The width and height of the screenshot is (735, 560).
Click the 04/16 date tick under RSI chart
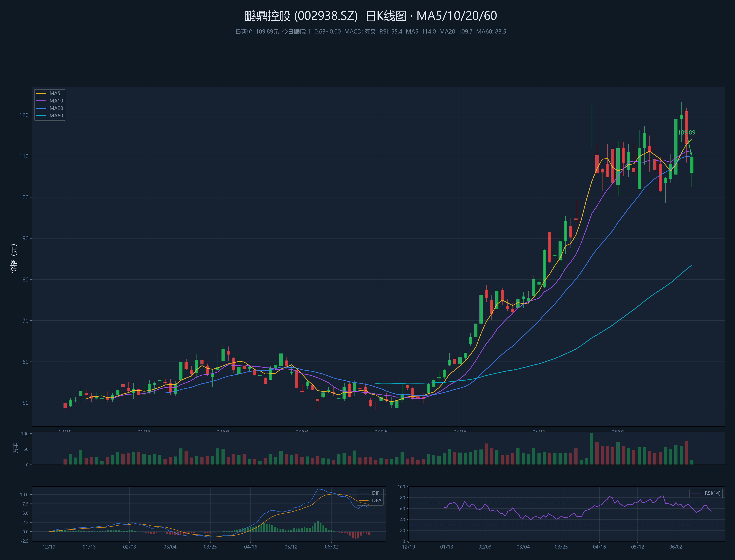[x=599, y=547]
